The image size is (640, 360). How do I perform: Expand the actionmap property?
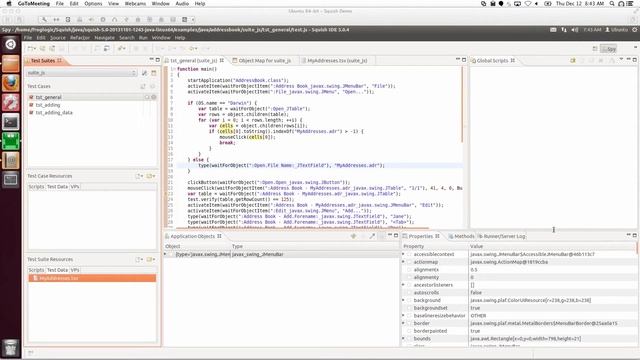(x=403, y=262)
